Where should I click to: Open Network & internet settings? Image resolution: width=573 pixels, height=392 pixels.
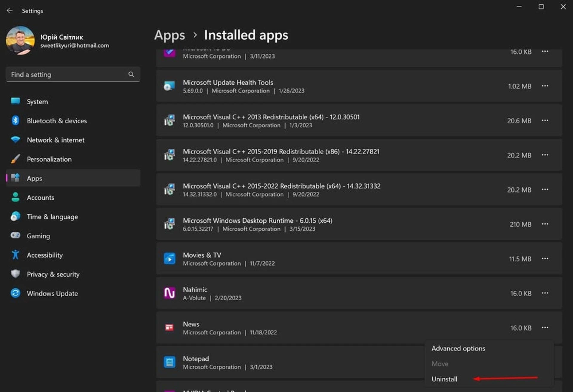(x=73, y=140)
